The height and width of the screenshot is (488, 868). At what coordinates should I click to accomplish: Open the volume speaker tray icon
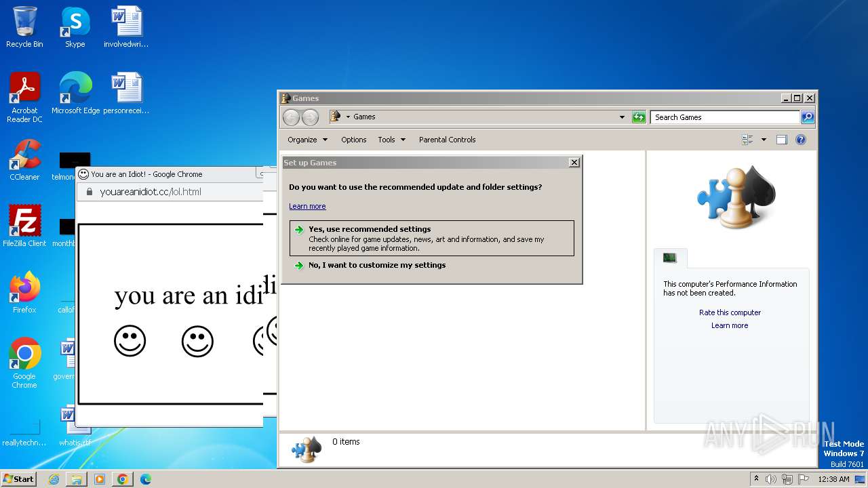tap(771, 479)
